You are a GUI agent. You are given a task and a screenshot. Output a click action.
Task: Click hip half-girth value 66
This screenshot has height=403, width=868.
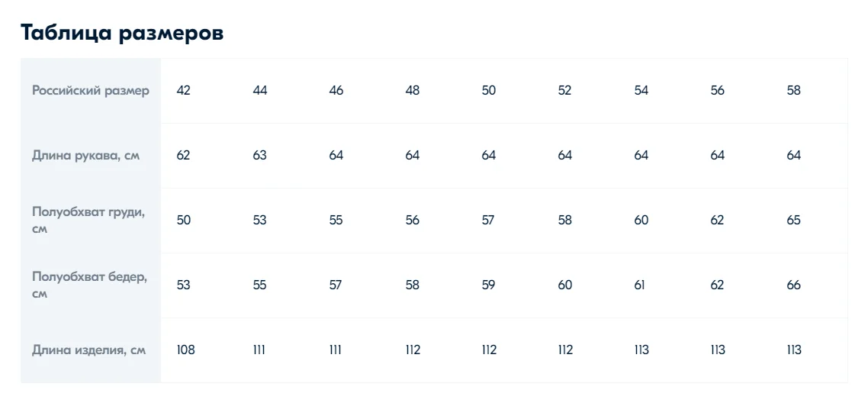click(794, 285)
